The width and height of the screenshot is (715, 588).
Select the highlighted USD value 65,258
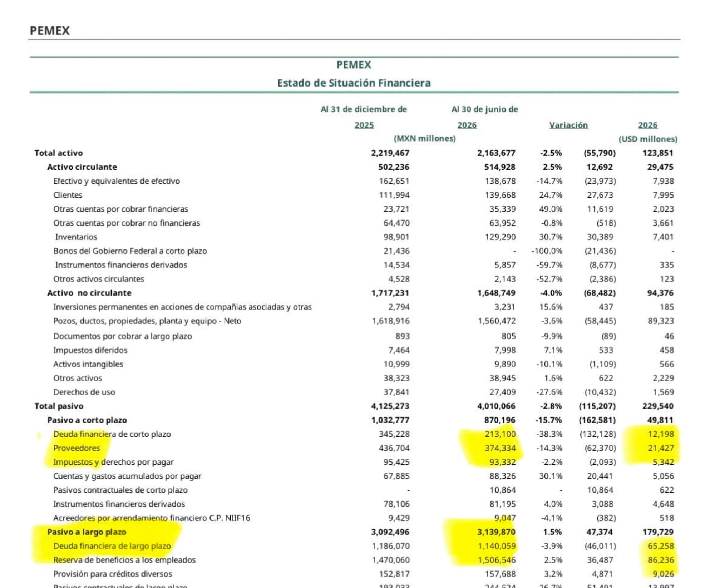(661, 546)
